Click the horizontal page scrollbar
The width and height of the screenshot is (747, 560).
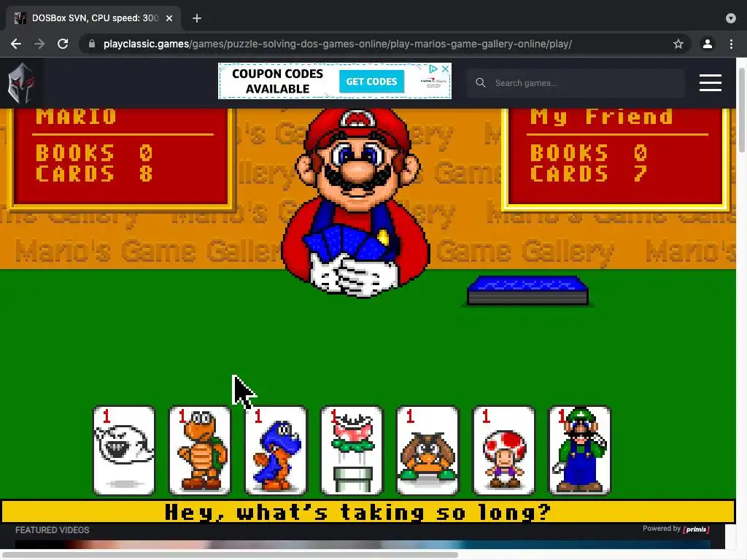click(x=230, y=555)
